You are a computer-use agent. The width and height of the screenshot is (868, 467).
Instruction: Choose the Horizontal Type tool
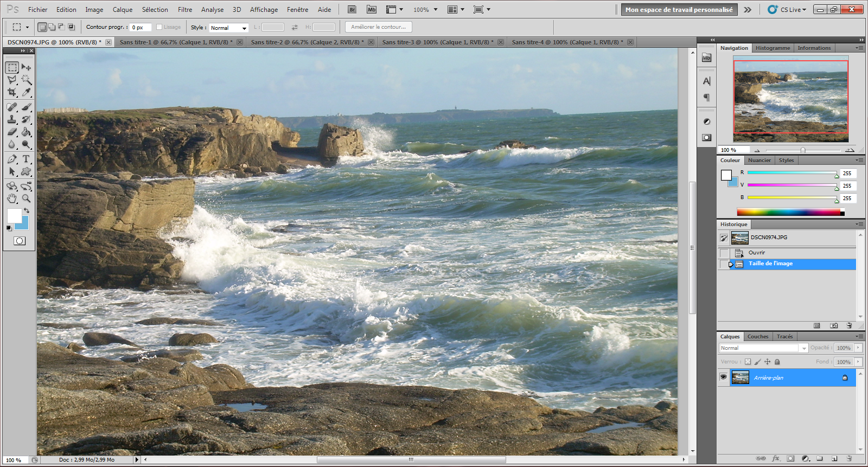pyautogui.click(x=26, y=159)
